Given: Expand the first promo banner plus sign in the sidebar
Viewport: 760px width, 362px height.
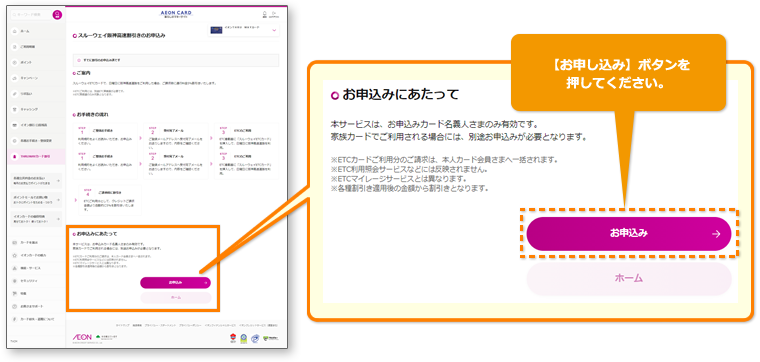Looking at the screenshot, I should [x=59, y=180].
